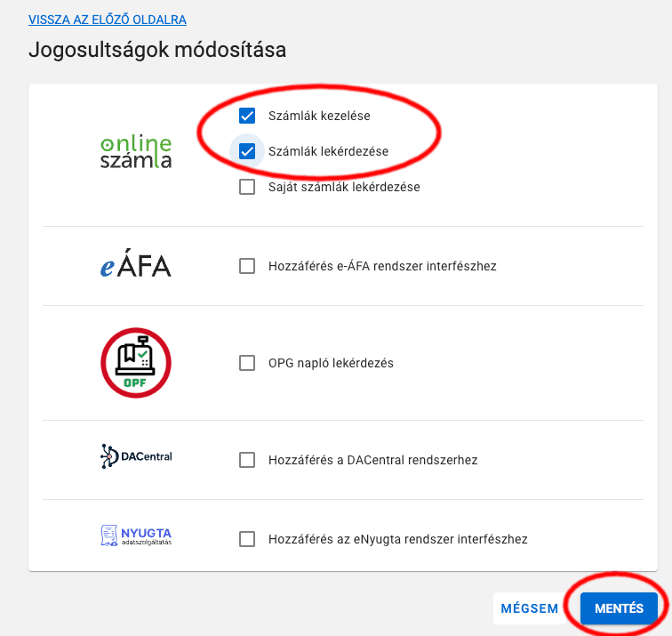Click the OPG napló lekérdezés label
672x636 pixels.
(x=331, y=363)
